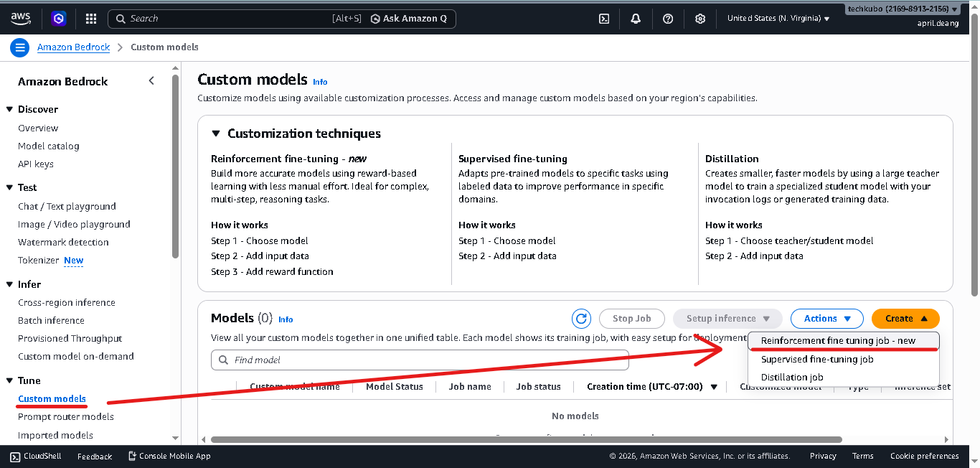Collapse the Amazon Bedrock sidebar panel

(x=151, y=81)
